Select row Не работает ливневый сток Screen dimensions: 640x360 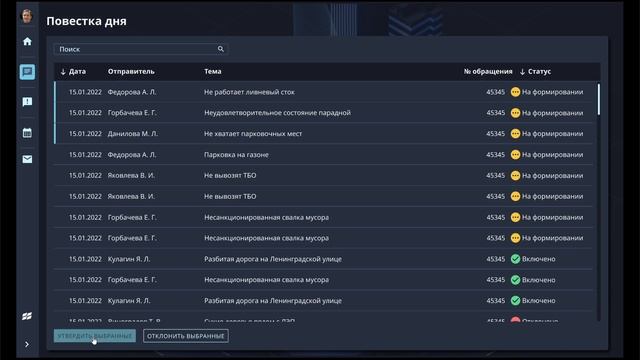(x=323, y=92)
